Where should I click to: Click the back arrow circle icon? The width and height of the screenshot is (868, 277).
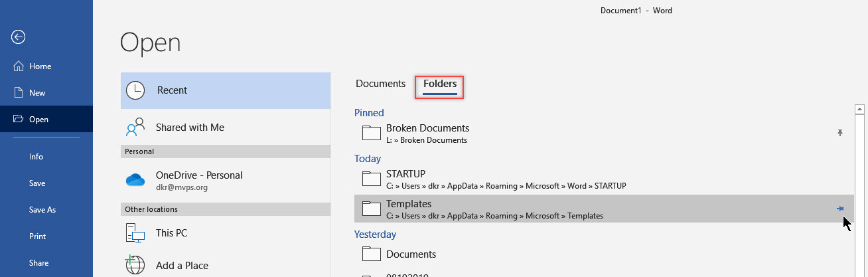pyautogui.click(x=19, y=37)
